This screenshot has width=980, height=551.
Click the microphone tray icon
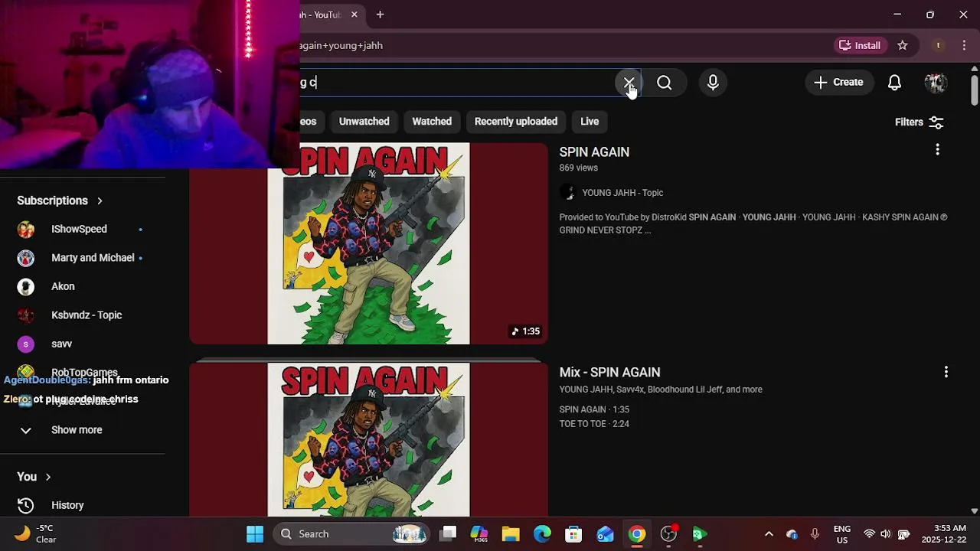815,534
